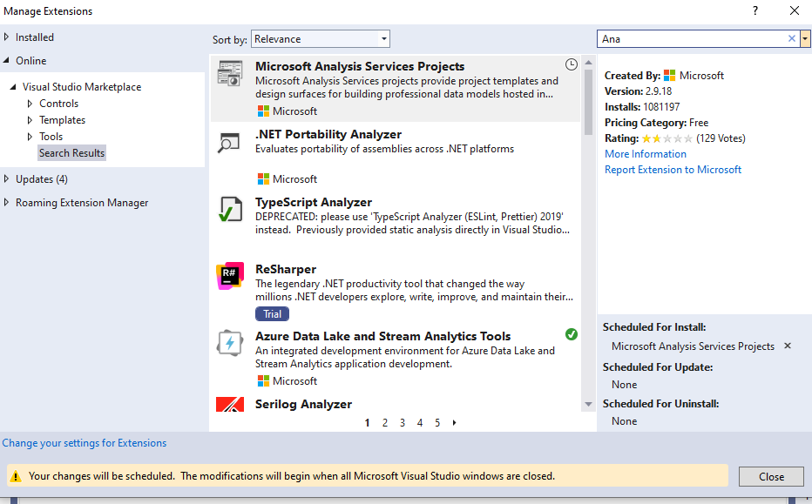Expand the Templates node
The width and height of the screenshot is (812, 504).
click(30, 120)
